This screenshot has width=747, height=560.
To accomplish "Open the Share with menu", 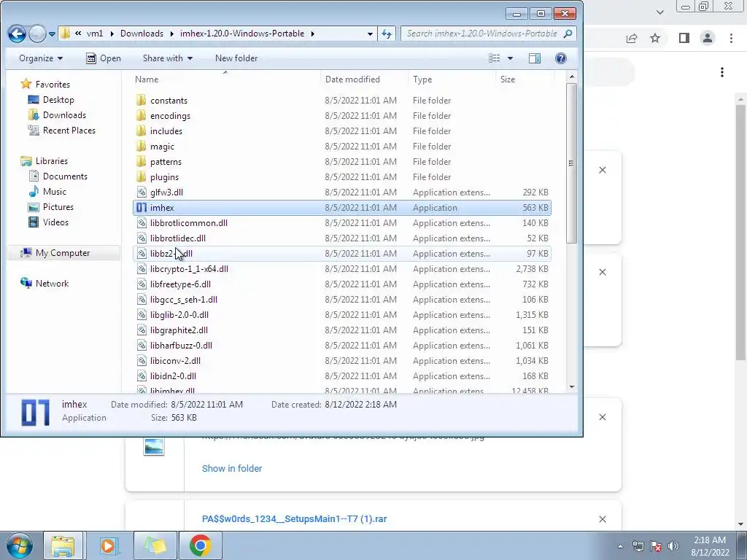I will (x=168, y=58).
